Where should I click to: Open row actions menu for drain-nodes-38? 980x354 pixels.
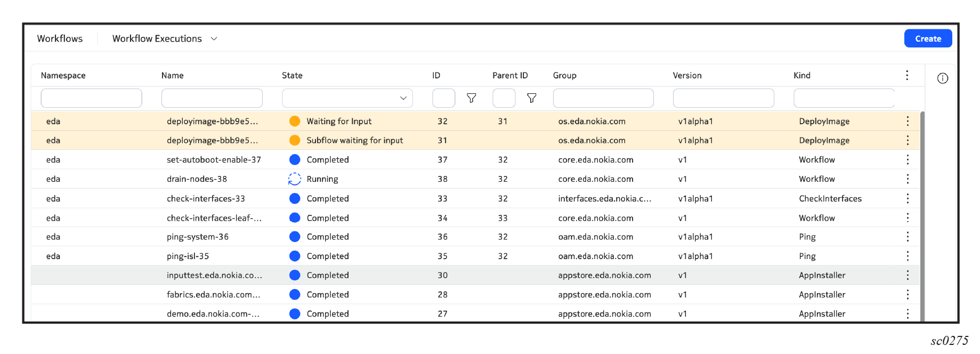point(907,179)
